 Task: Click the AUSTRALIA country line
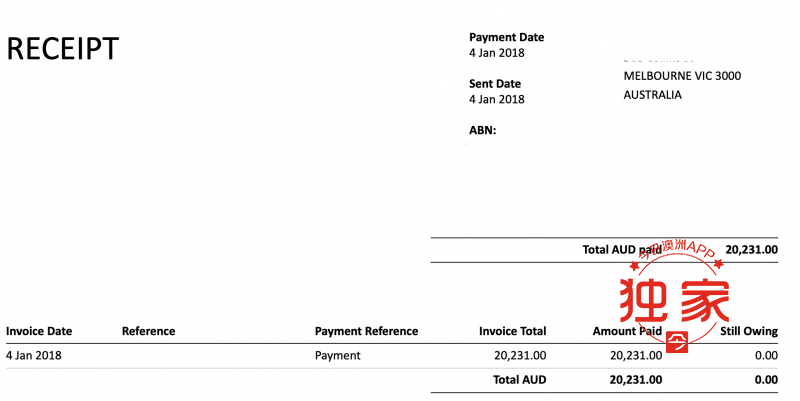click(x=653, y=95)
